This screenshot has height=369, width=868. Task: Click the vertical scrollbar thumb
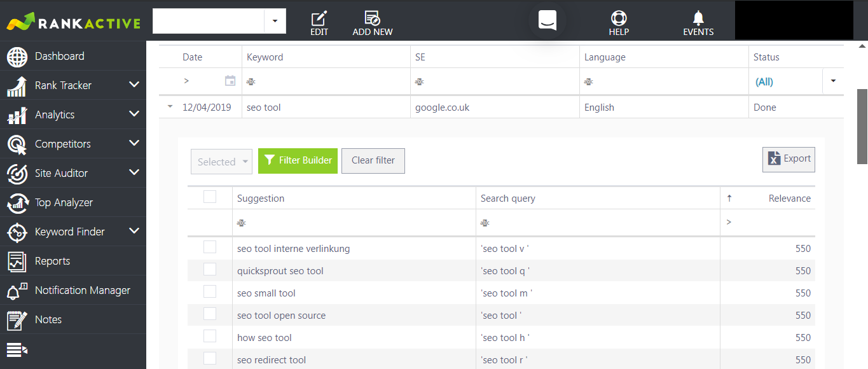pos(862,126)
